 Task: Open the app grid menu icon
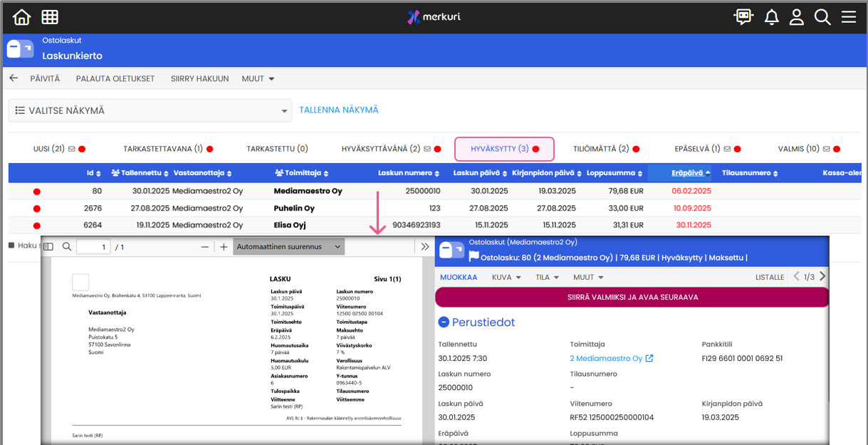[x=50, y=17]
